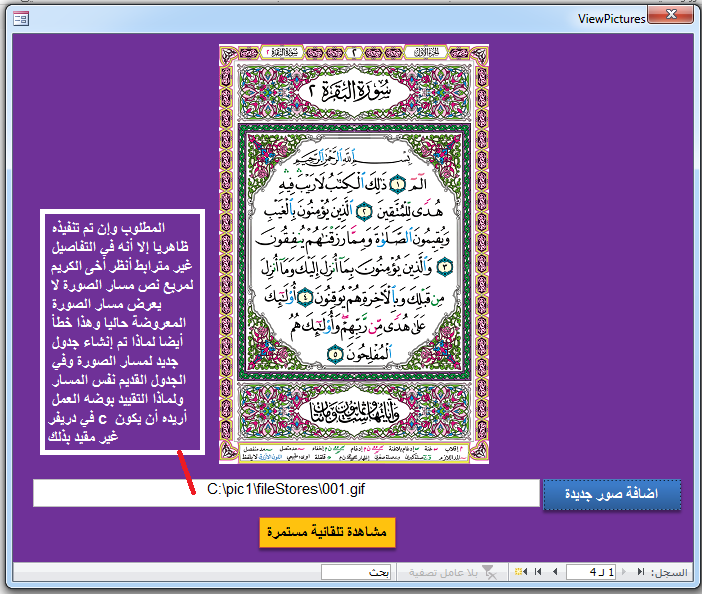Image resolution: width=702 pixels, height=594 pixels.
Task: Jump to last record arrow
Action: tap(539, 572)
